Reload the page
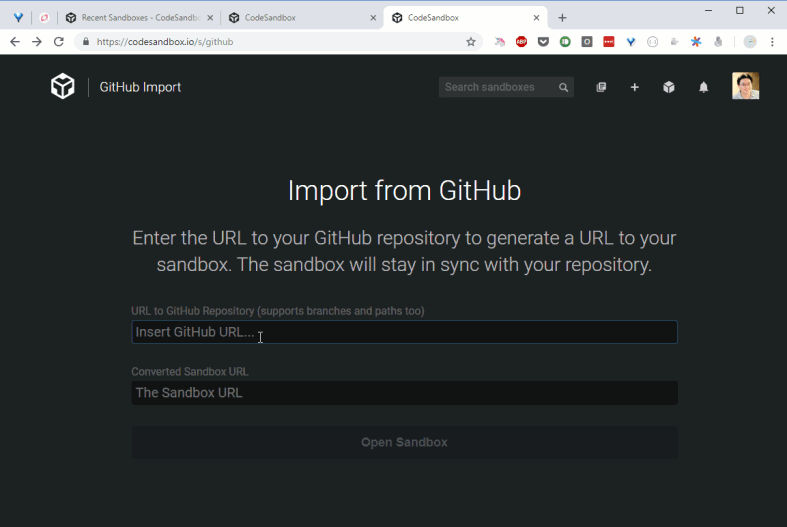The height and width of the screenshot is (527, 787). click(59, 42)
